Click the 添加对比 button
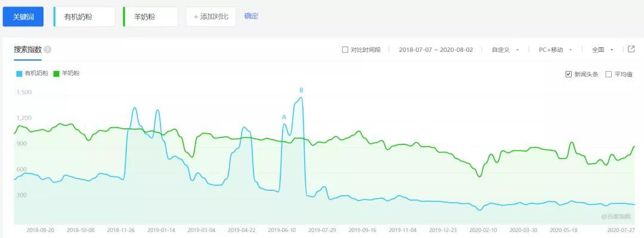Image resolution: width=644 pixels, height=238 pixels. [211, 17]
